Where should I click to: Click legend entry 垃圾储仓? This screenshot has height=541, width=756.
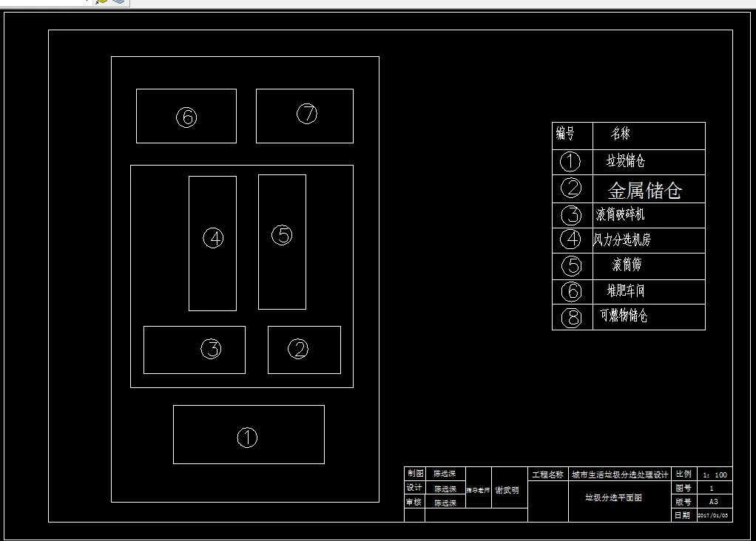click(x=625, y=160)
